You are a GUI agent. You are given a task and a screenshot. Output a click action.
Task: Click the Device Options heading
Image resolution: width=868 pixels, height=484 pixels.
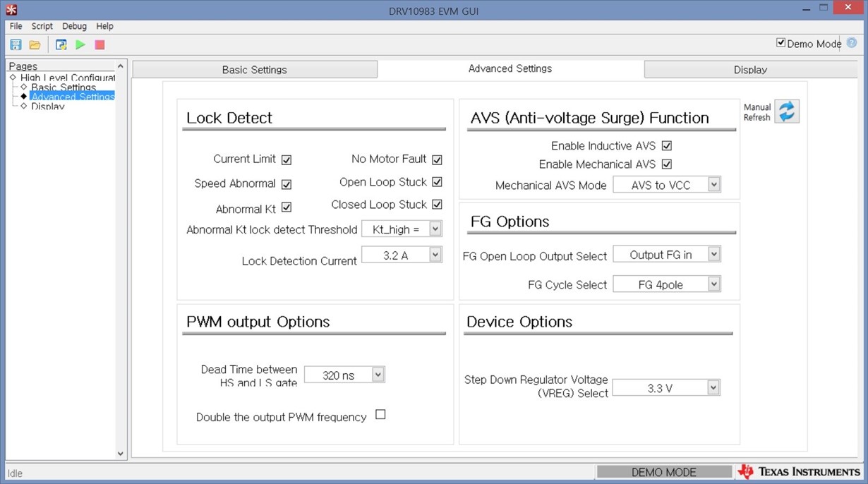pos(519,322)
